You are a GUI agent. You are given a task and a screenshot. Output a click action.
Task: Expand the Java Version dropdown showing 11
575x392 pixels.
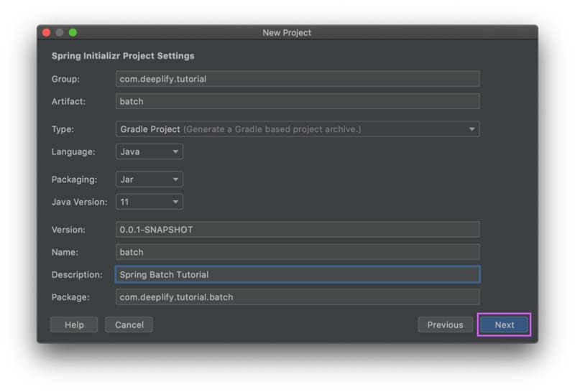(149, 202)
